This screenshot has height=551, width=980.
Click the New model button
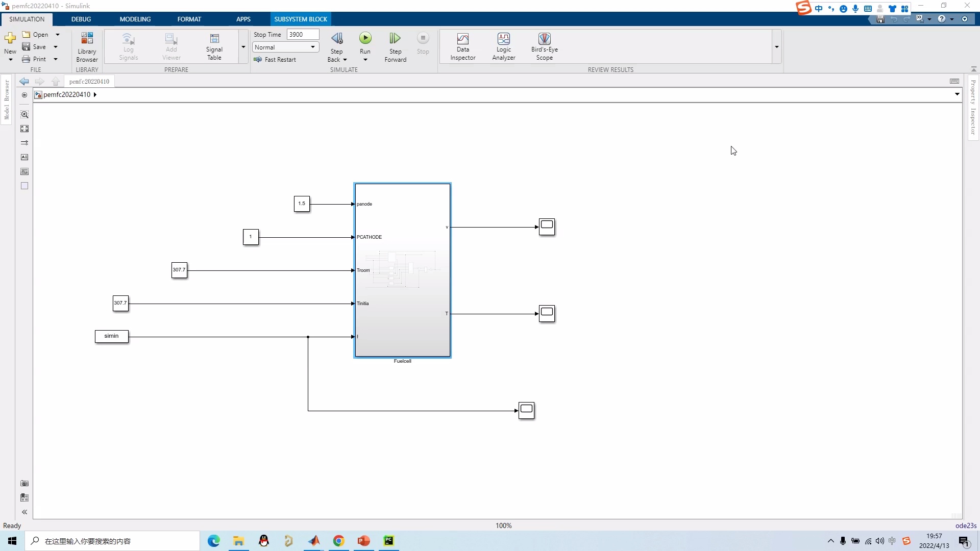click(x=10, y=41)
